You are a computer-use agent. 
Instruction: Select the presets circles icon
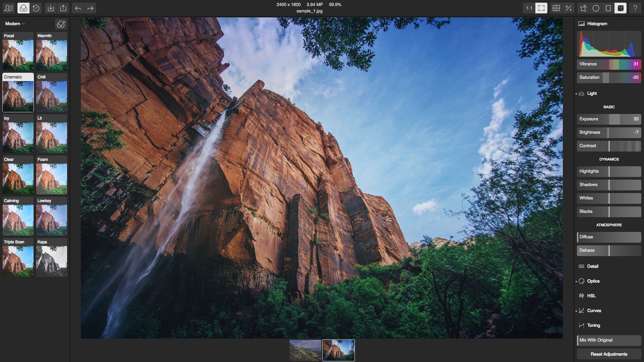23,8
